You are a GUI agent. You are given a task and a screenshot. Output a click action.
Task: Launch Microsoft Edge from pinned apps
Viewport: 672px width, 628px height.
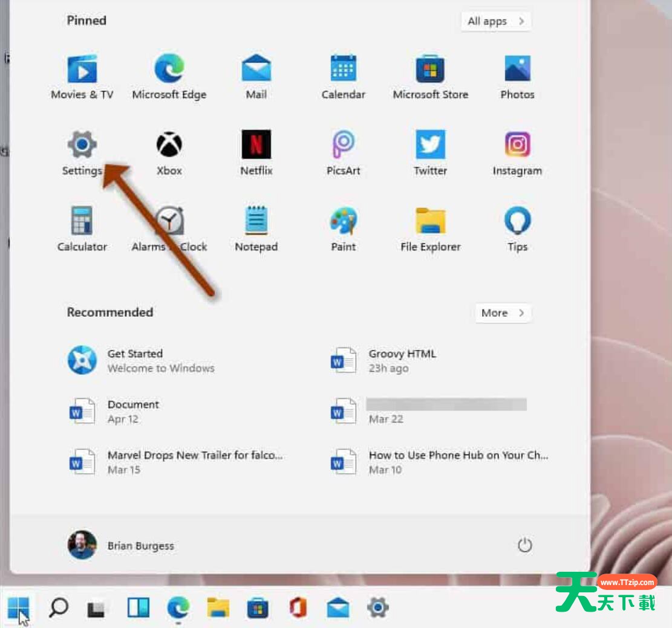[169, 77]
